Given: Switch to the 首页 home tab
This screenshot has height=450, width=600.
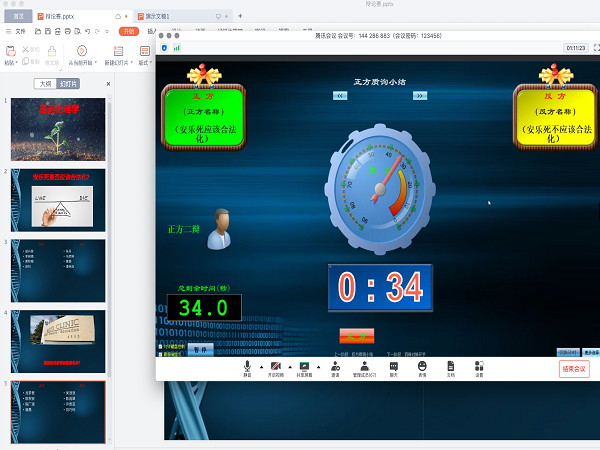Looking at the screenshot, I should coord(18,16).
